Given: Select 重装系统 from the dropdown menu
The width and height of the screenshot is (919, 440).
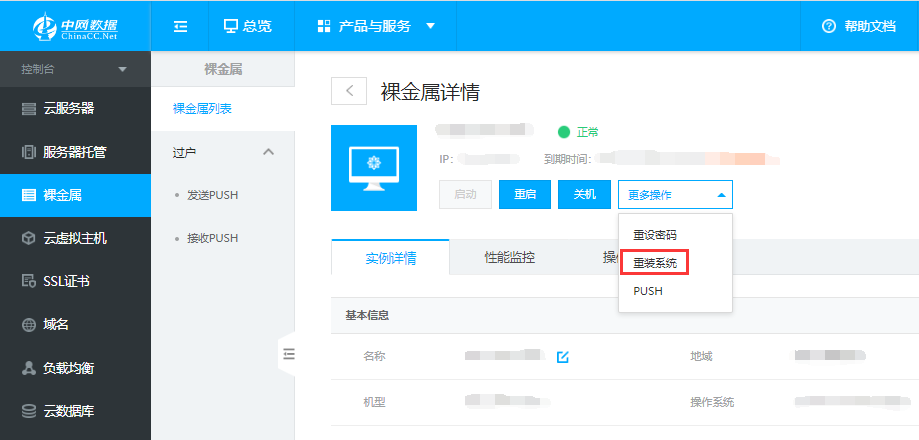Looking at the screenshot, I should (655, 263).
